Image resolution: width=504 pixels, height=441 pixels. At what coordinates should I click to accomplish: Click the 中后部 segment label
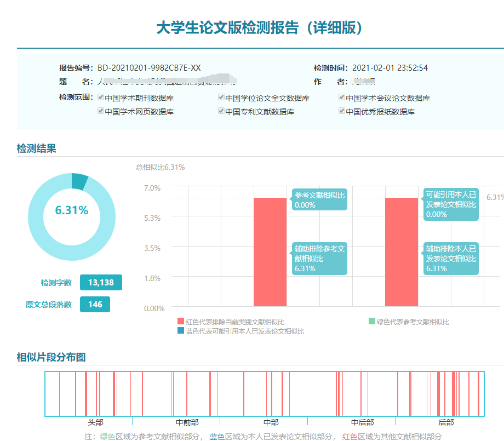[363, 422]
